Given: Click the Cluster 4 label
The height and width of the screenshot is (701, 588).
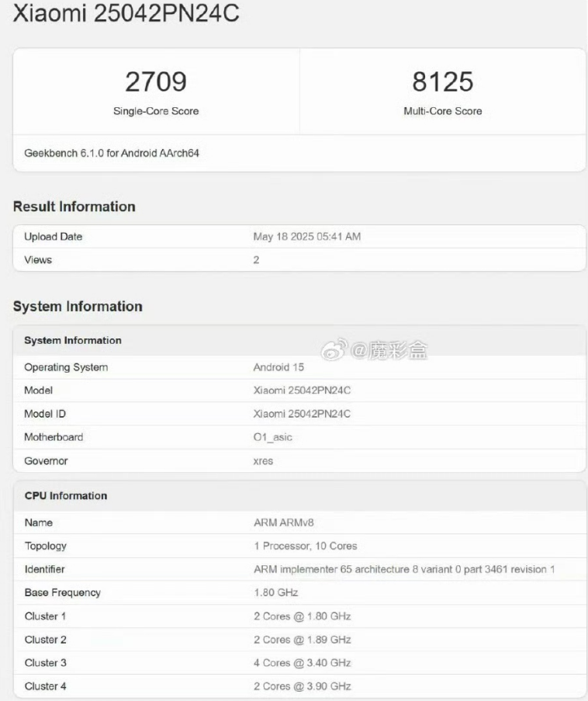Looking at the screenshot, I should point(46,686).
